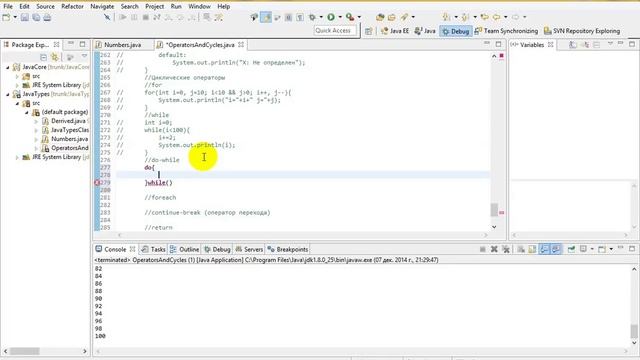Open the New file dropdown arrow

tap(15, 17)
